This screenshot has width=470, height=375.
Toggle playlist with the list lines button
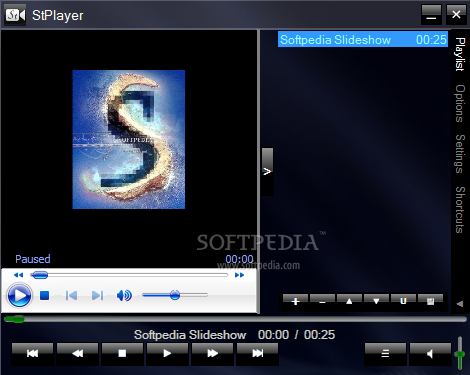[385, 353]
